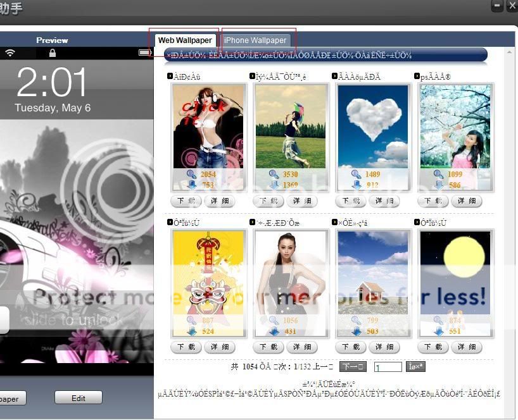Click 详细 under the lion dance wallpaper
The height and width of the screenshot is (420, 518).
[x=220, y=347]
